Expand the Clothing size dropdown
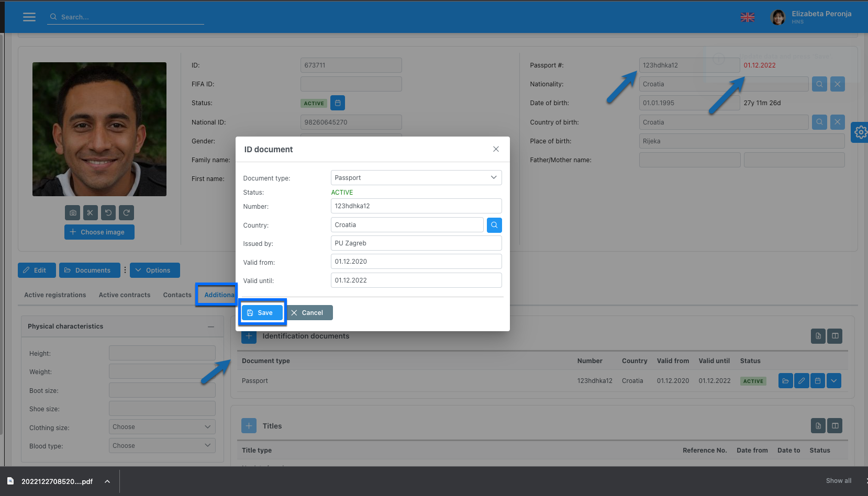Screen dimensions: 868x496 tap(162, 427)
